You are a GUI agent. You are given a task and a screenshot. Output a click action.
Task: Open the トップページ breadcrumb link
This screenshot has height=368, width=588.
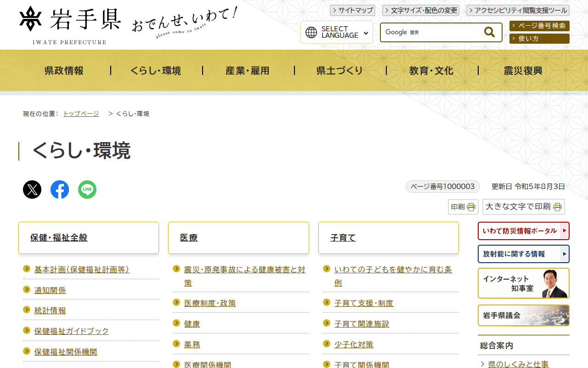pos(81,114)
